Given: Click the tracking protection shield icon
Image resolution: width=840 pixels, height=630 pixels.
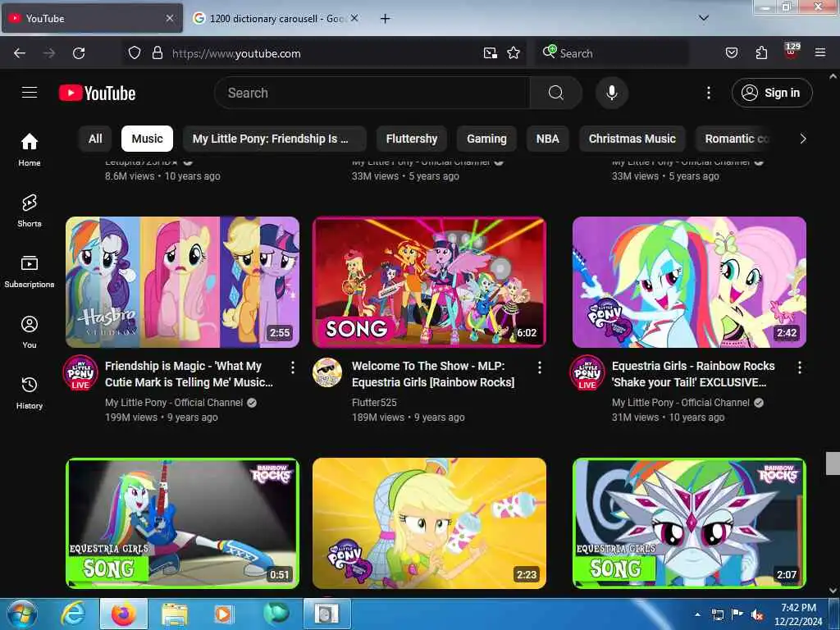Looking at the screenshot, I should [135, 53].
